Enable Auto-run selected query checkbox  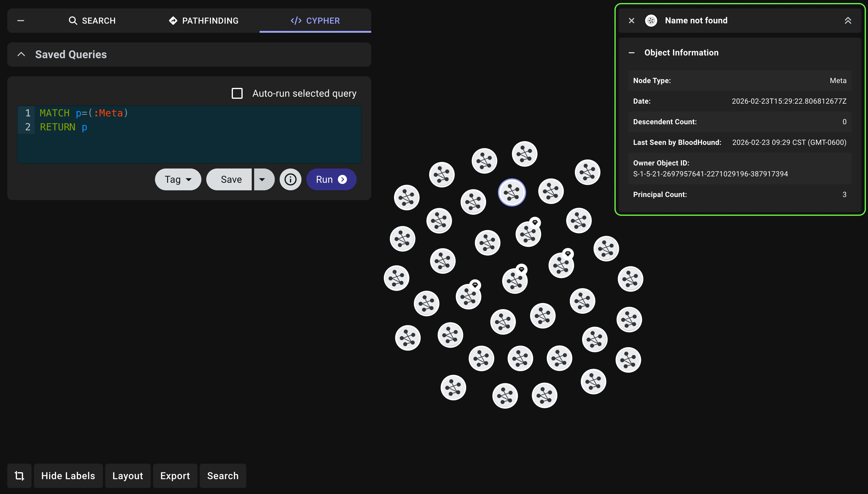237,93
